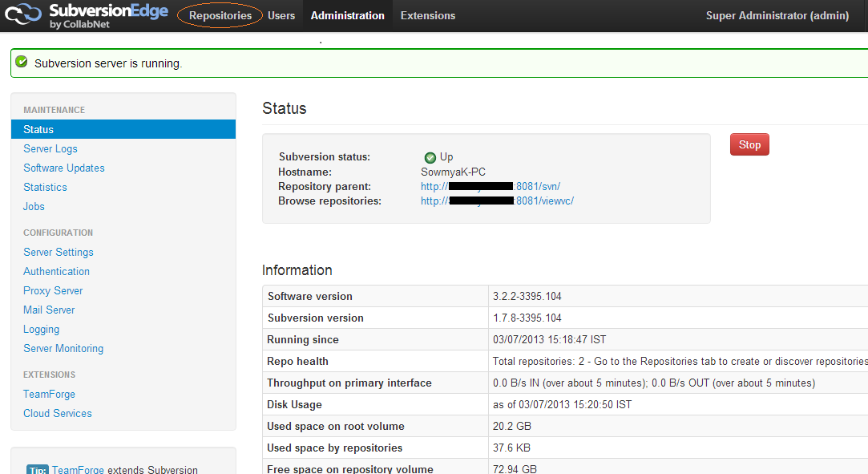This screenshot has width=868, height=474.
Task: View the Statistics page
Action: point(45,187)
